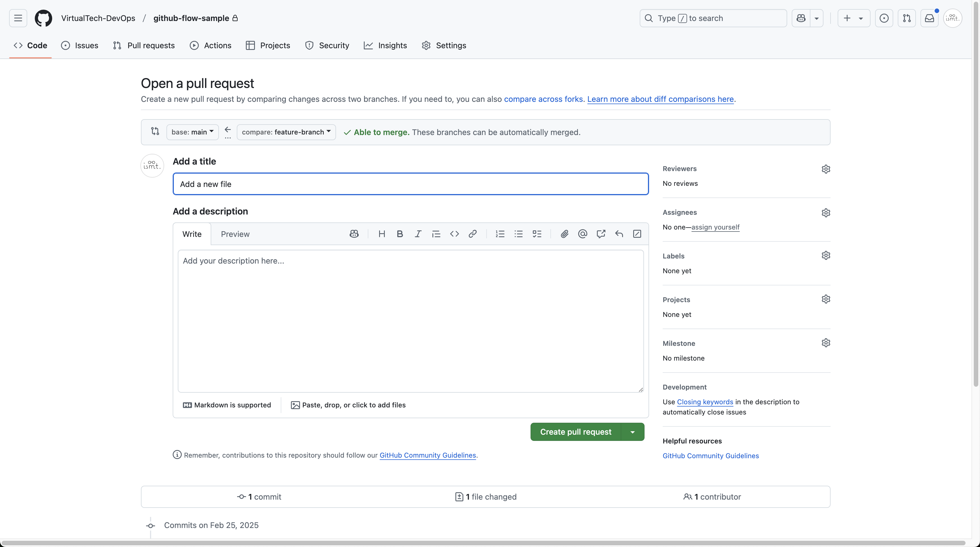The height and width of the screenshot is (547, 980).
Task: Add a numbered list
Action: (500, 234)
